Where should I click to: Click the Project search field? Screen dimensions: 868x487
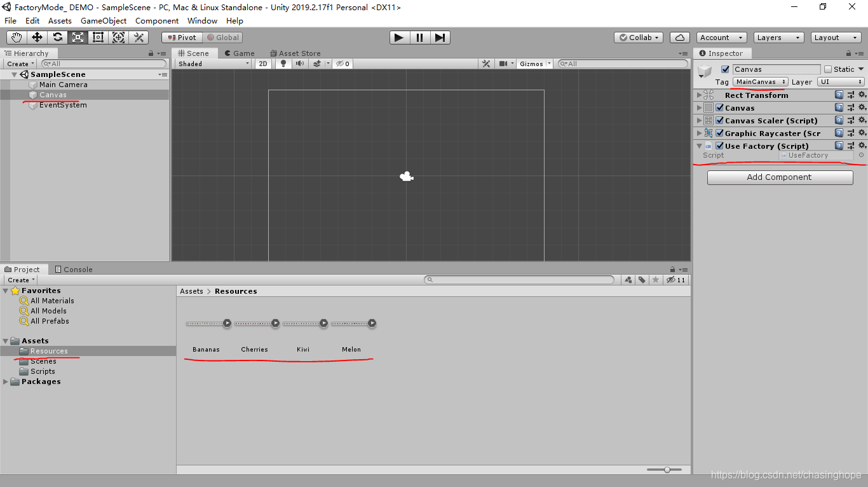pyautogui.click(x=519, y=280)
